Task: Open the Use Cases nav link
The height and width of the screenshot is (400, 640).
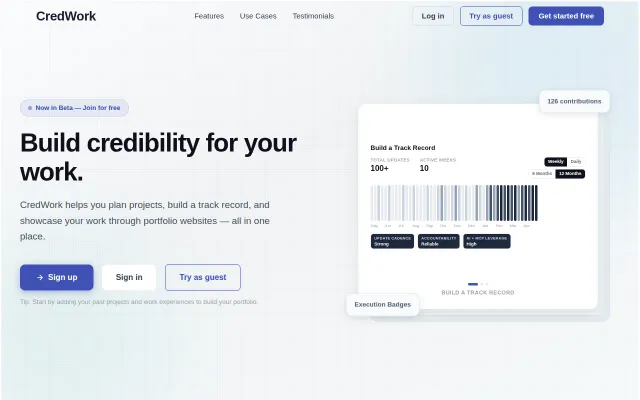Action: tap(258, 16)
